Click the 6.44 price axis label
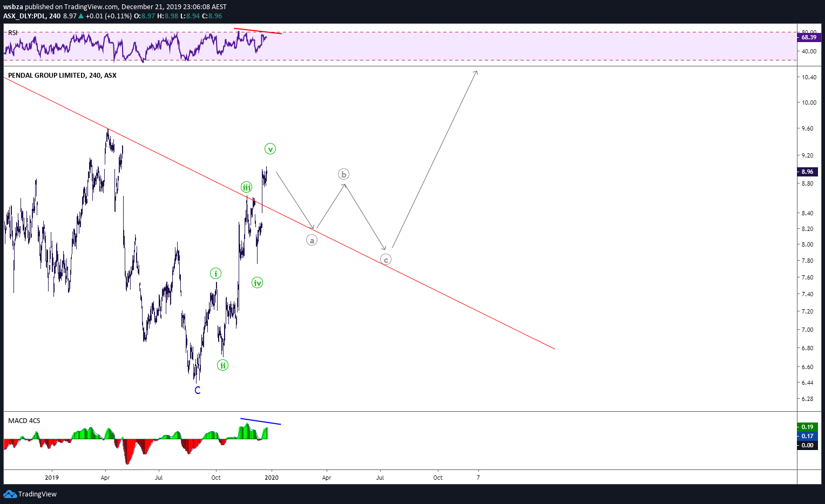This screenshot has height=504, width=825. coord(808,383)
